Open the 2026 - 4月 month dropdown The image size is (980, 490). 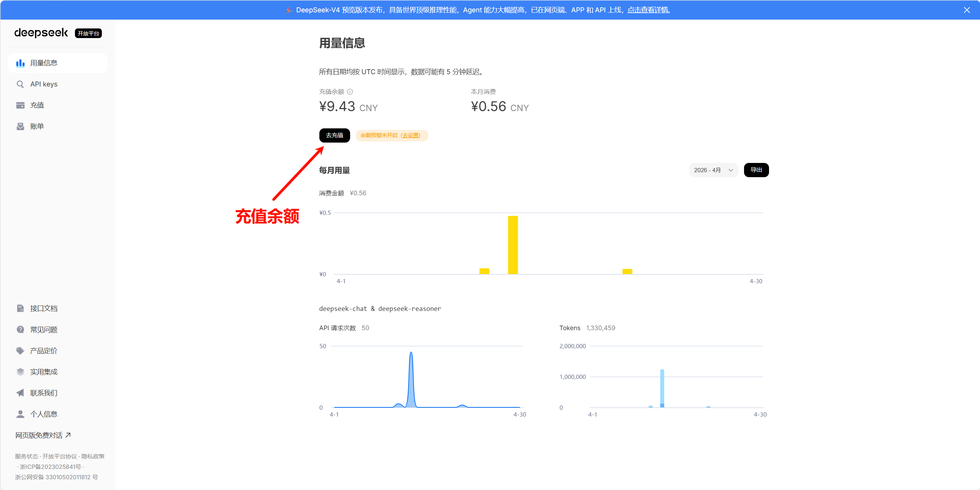click(713, 170)
